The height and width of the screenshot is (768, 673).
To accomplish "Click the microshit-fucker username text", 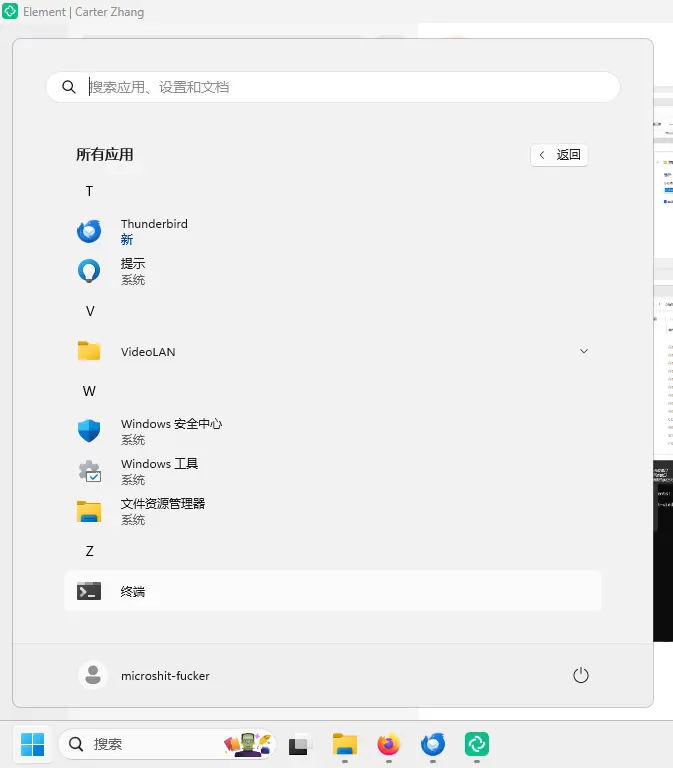I will 165,676.
